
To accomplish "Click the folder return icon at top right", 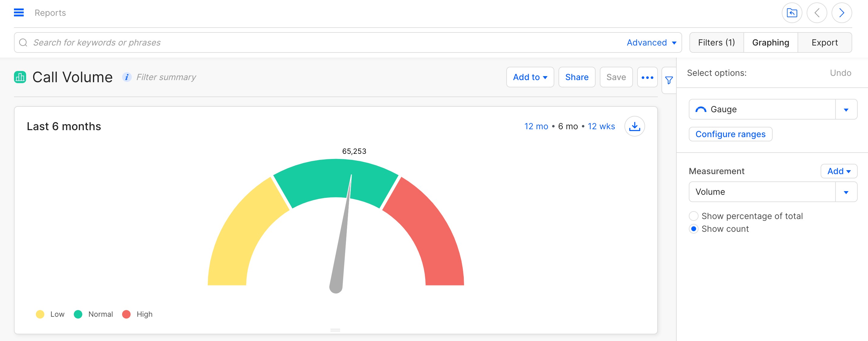I will pos(792,12).
